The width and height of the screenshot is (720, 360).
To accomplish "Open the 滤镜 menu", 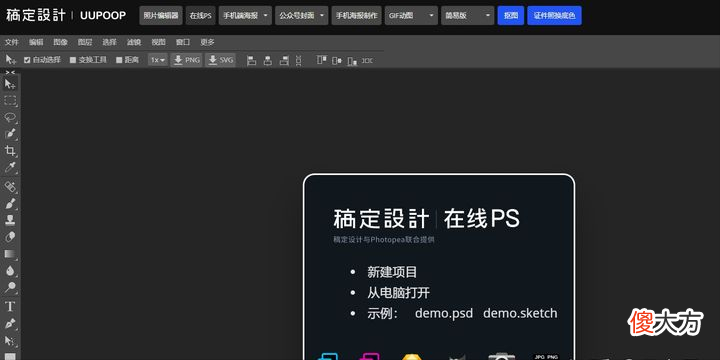I will (134, 42).
